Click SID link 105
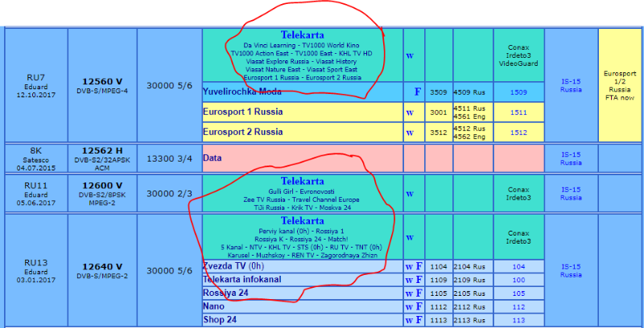 [x=518, y=293]
